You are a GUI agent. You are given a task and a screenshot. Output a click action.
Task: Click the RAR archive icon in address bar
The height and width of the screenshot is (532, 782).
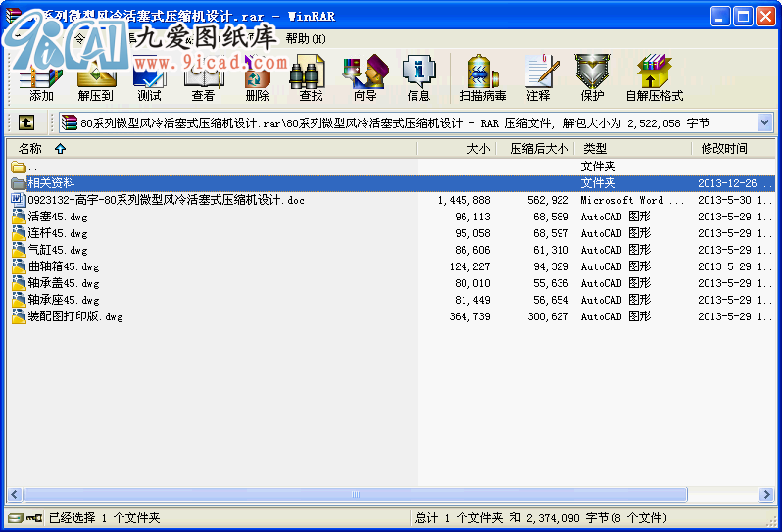(70, 122)
